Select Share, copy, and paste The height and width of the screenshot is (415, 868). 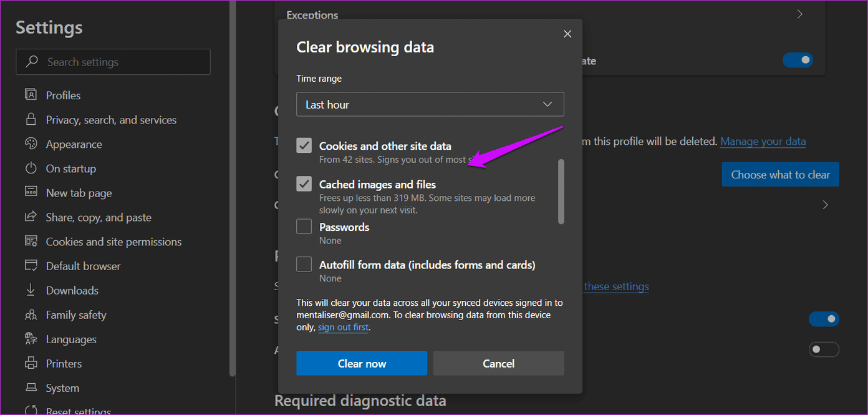pyautogui.click(x=99, y=217)
